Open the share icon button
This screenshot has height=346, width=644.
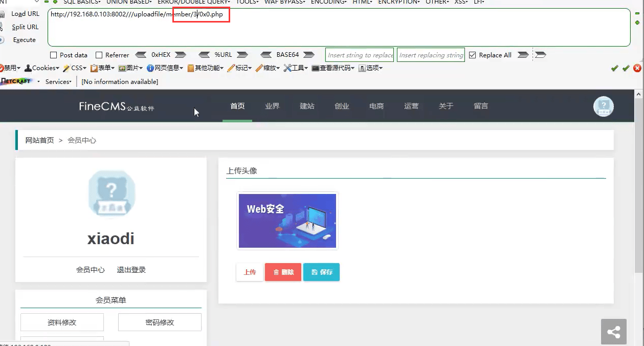point(613,332)
